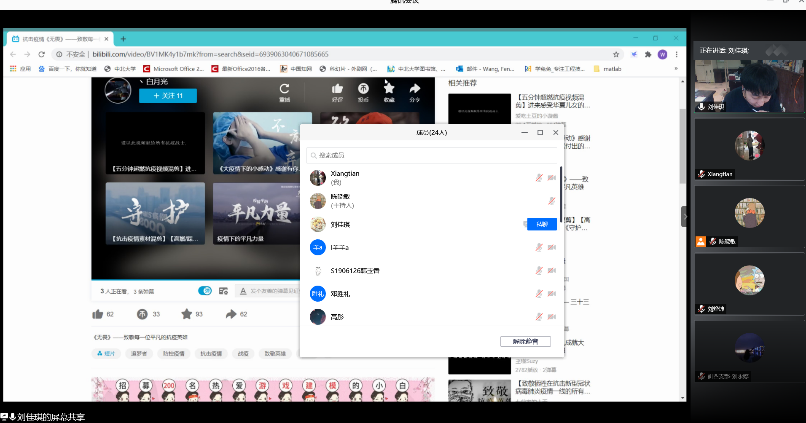
Task: Click the thumbs-up like icon in player
Action: pos(337,91)
